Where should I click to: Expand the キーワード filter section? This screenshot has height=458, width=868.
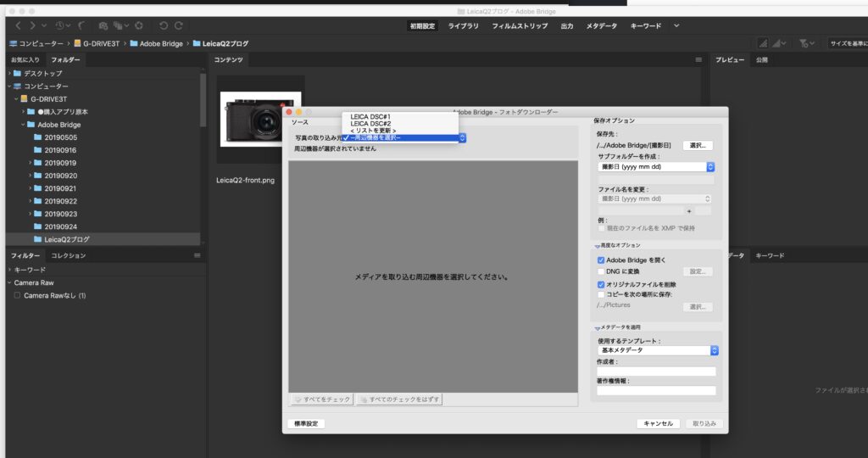point(9,270)
